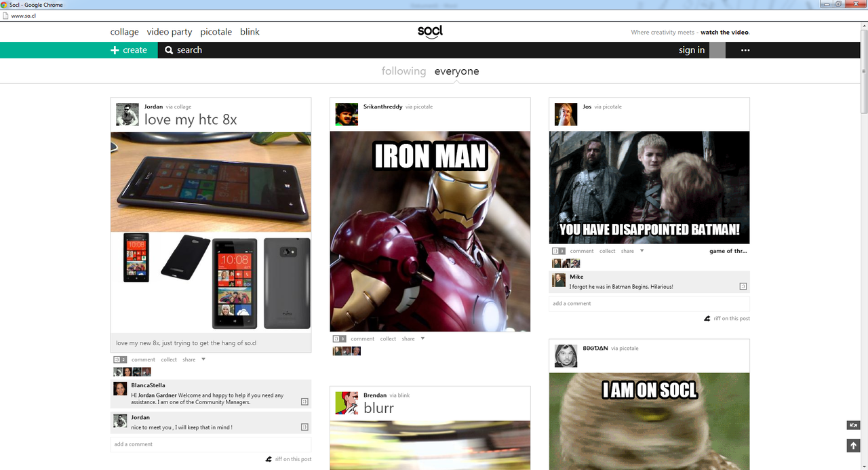This screenshot has width=868, height=470.
Task: Click Mike's comment avatar
Action: 559,280
